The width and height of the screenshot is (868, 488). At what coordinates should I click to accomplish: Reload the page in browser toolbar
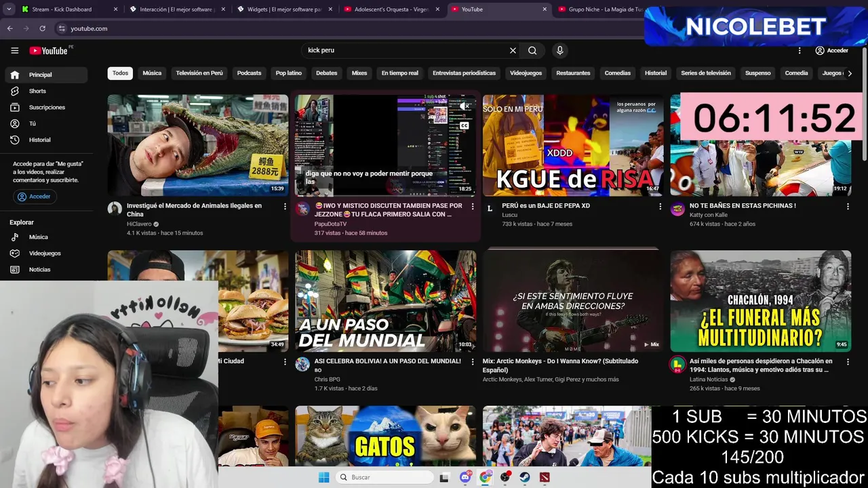pos(42,28)
